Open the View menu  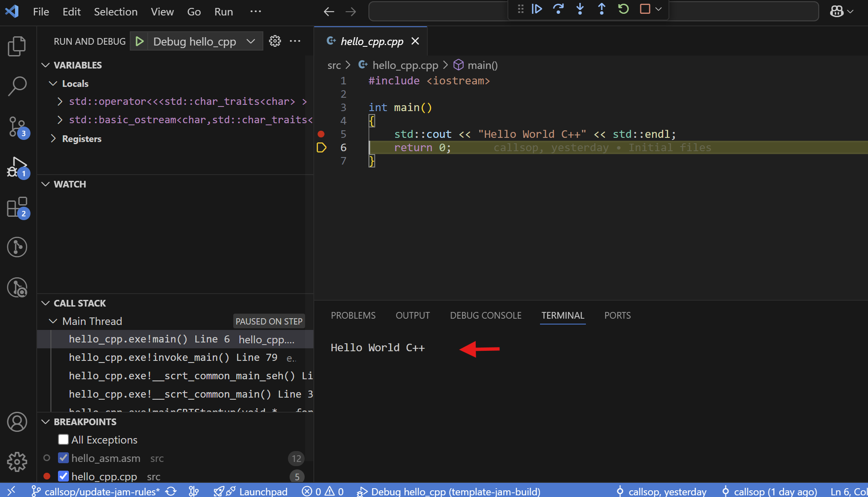(162, 12)
